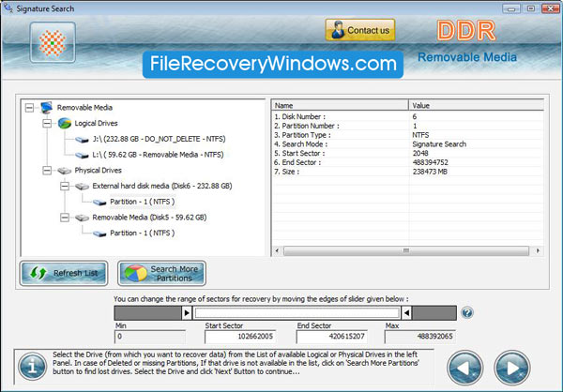The image size is (563, 392).
Task: Click the Removable Media (Disk5) drive icon
Action: 82,218
